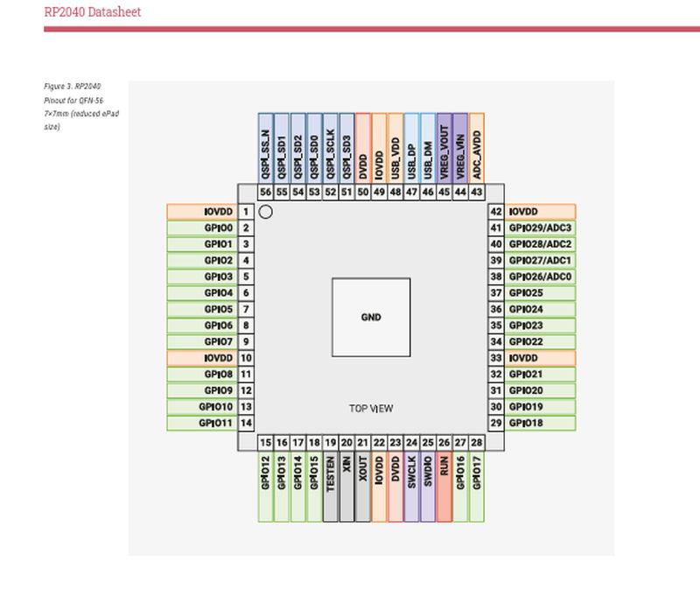This screenshot has height=589, width=700.
Task: Click the QSPI_SD2 pin label
Action: coord(298,148)
